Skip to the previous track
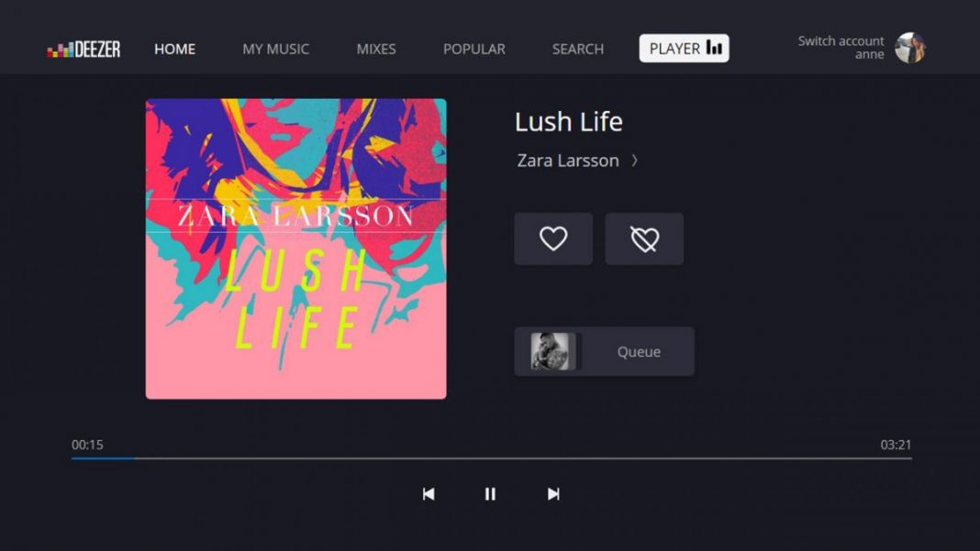Screen dimensions: 980x551 429,494
